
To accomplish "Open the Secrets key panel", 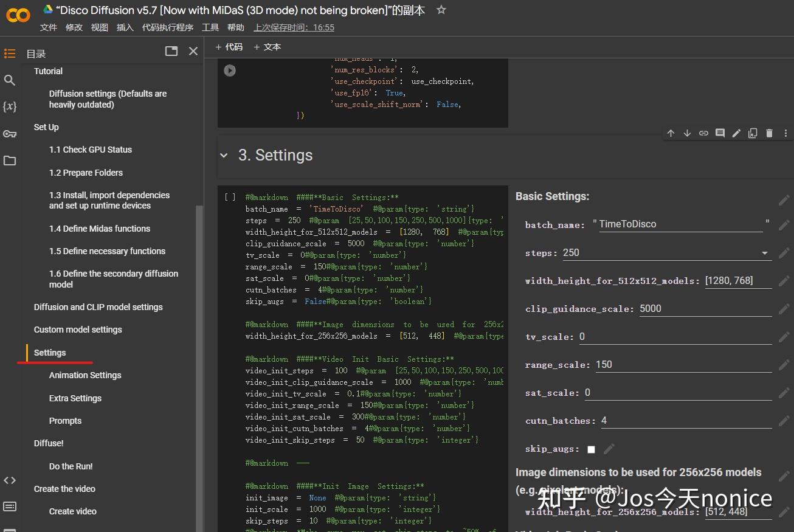I will pyautogui.click(x=10, y=134).
